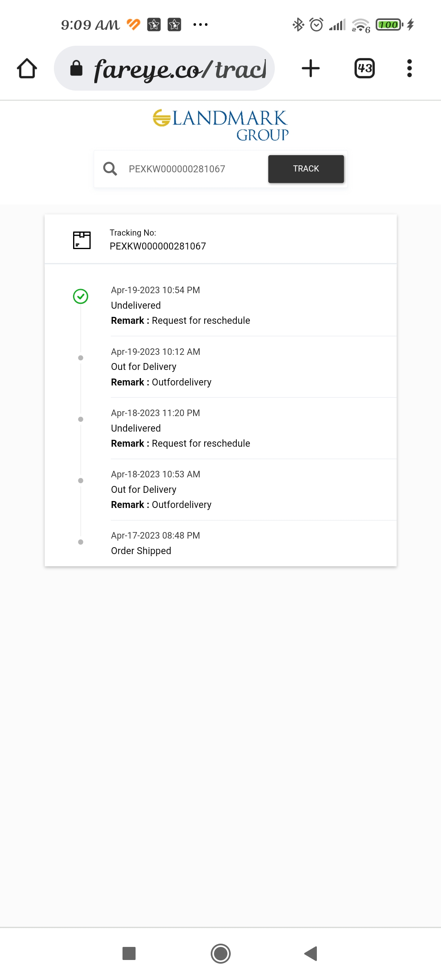Open a new browser tab
This screenshot has height=980, width=441.
pos(310,68)
